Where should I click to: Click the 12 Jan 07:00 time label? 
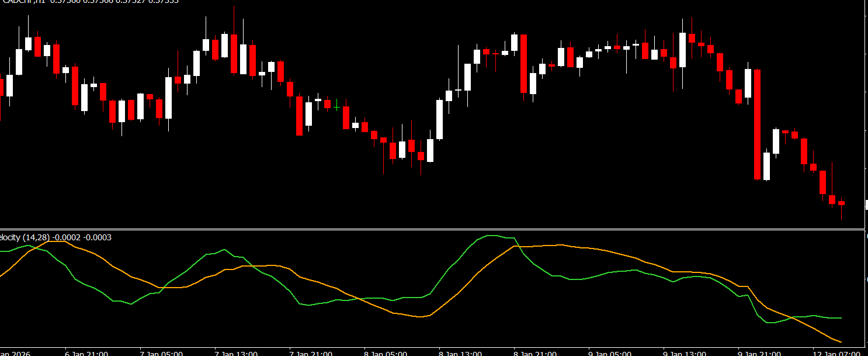(836, 353)
